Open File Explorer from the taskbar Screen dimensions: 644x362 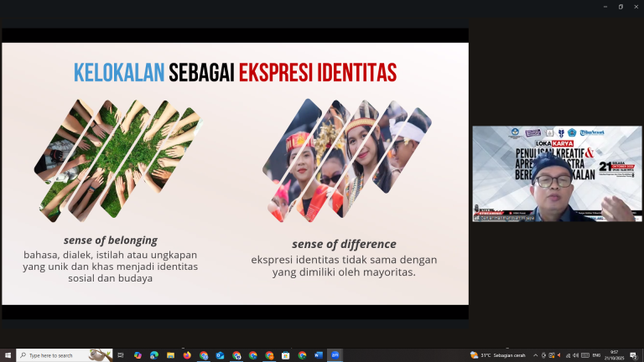point(170,355)
